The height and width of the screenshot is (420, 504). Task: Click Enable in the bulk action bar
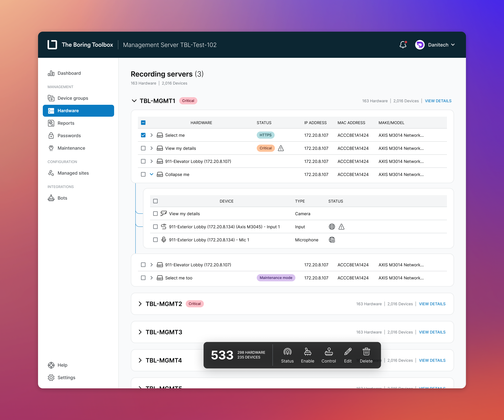point(307,355)
